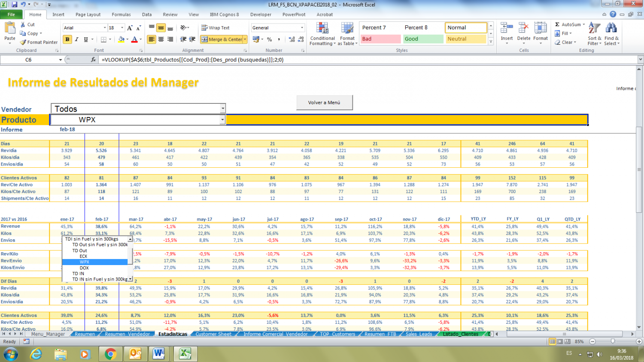
Task: Click the Paste clipboard icon
Action: point(10,28)
